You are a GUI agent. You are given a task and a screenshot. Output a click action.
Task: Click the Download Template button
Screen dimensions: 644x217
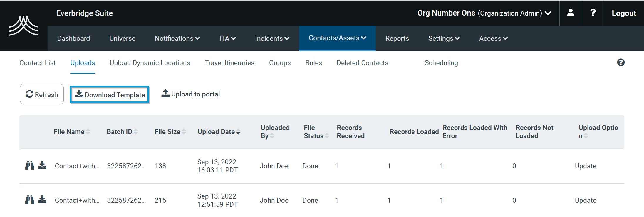coord(110,95)
